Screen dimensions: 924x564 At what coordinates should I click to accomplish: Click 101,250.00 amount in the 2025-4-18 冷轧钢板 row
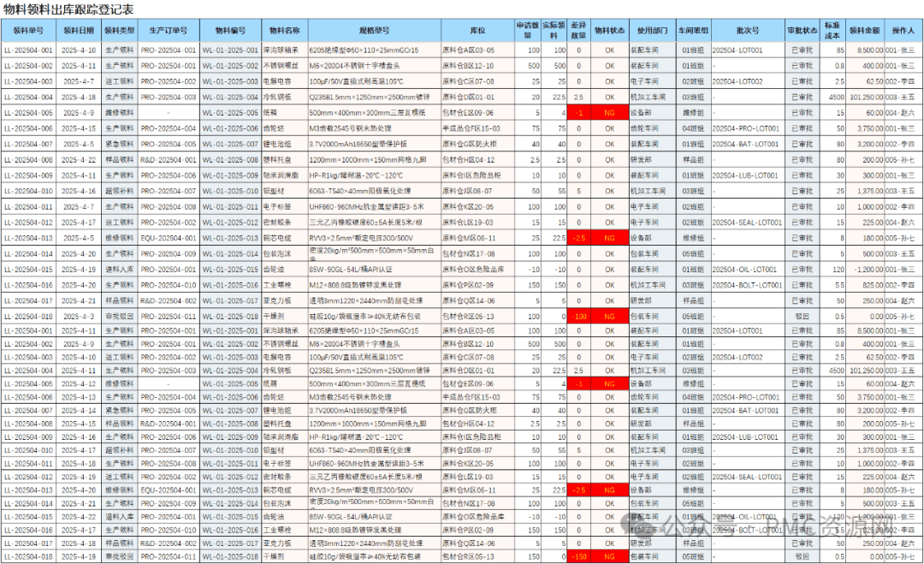click(x=866, y=98)
